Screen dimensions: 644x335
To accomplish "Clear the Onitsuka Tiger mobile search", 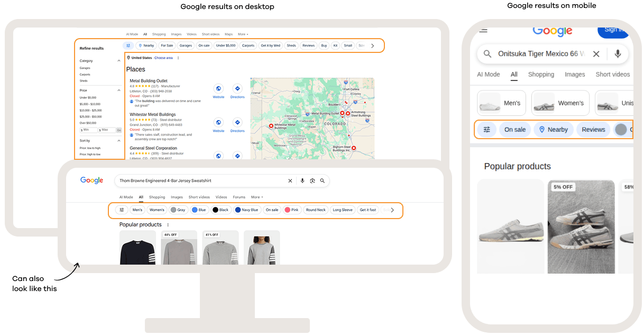I will tap(596, 54).
